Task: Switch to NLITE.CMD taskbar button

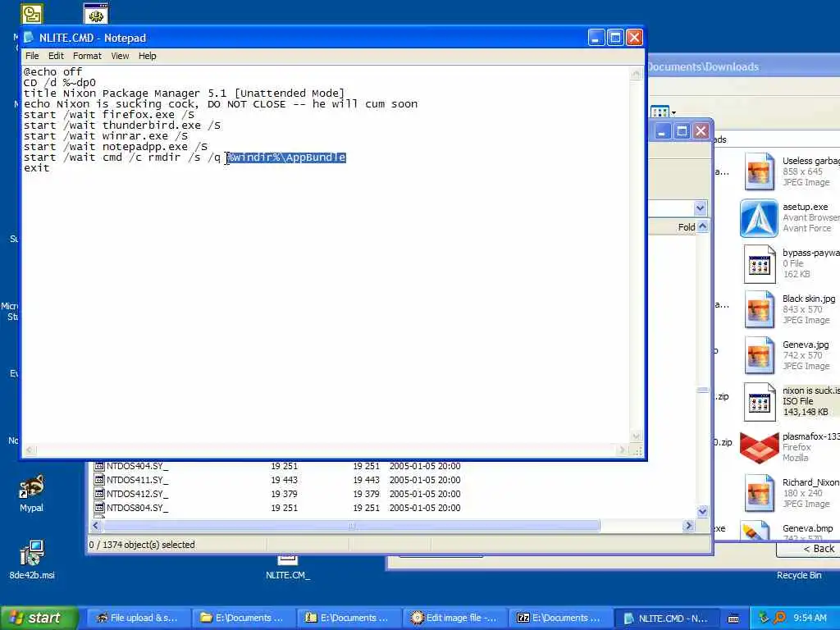Action: point(665,618)
